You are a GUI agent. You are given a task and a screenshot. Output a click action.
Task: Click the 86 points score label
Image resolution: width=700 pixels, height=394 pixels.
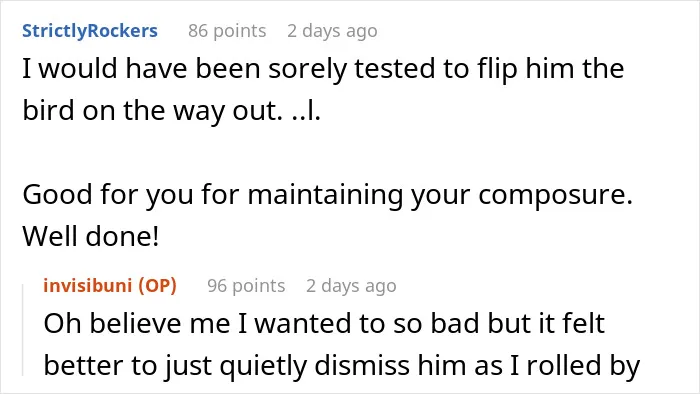[227, 31]
